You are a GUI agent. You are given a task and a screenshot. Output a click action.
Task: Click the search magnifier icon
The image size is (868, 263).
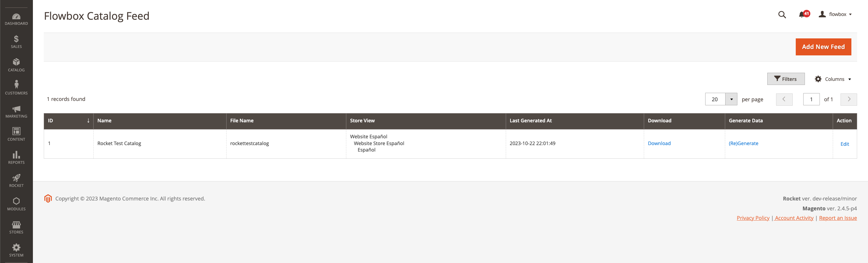pos(782,15)
